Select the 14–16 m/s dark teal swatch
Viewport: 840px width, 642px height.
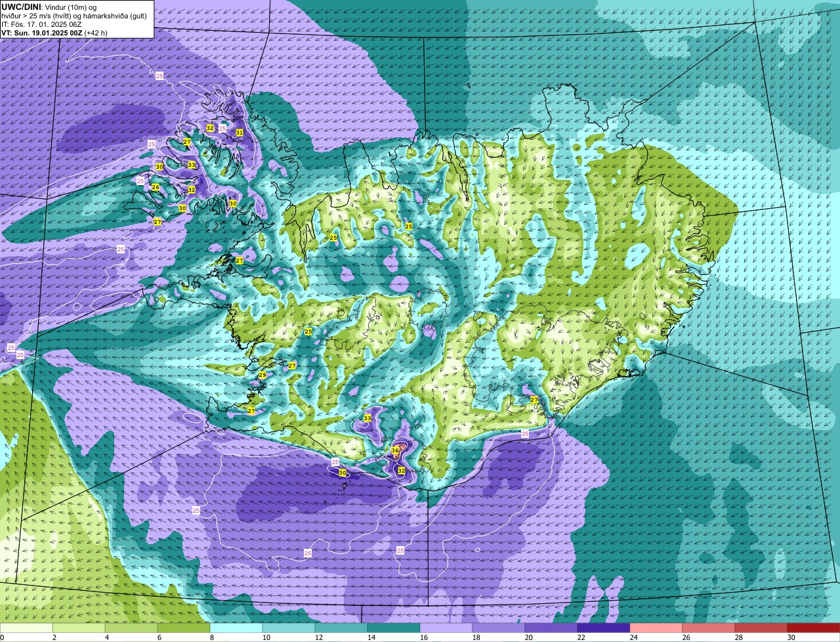[394, 628]
